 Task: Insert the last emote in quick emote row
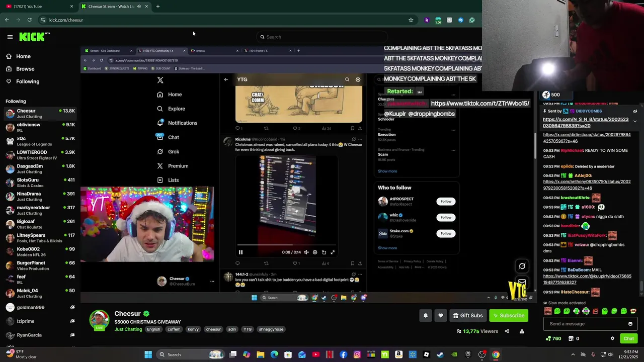[633, 311]
